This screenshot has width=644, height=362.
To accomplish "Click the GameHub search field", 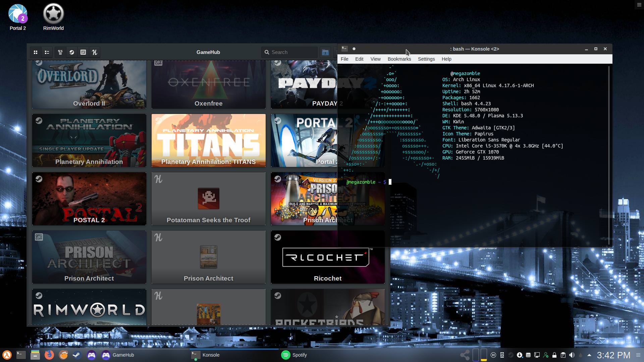I will click(x=292, y=52).
